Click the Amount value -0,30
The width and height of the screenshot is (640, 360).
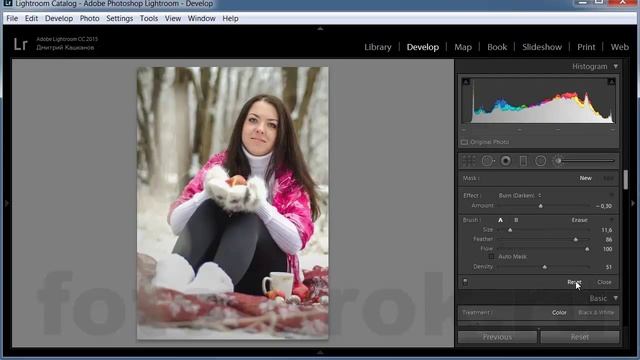[x=604, y=206]
